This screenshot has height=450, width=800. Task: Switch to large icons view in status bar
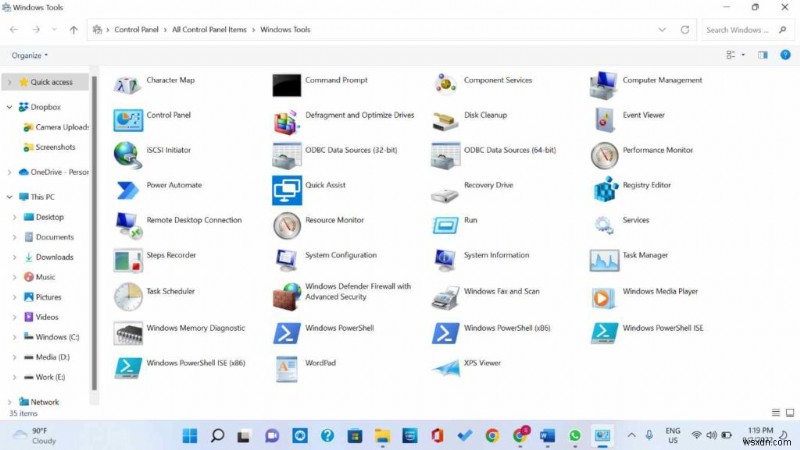coord(790,413)
